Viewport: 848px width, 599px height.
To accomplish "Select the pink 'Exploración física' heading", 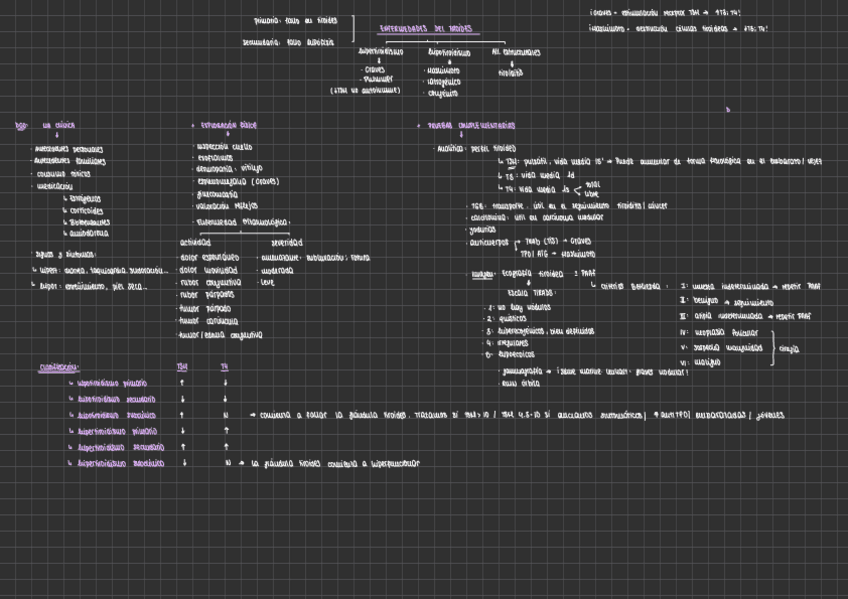I will 227,126.
